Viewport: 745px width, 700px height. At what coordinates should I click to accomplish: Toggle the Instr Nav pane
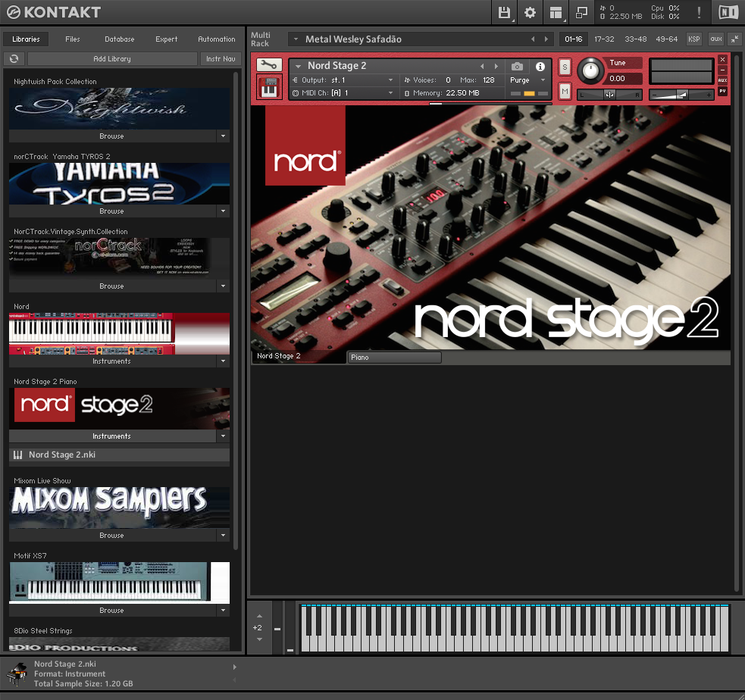tap(221, 58)
